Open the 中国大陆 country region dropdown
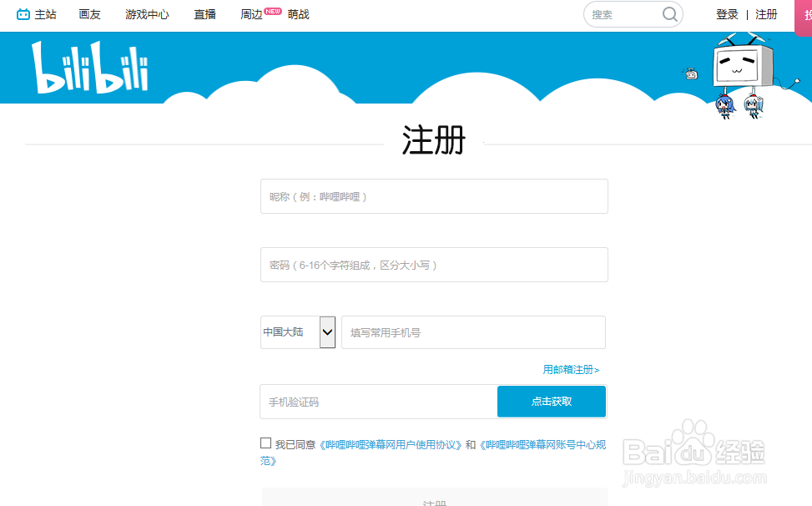The height and width of the screenshot is (506, 812). click(296, 331)
